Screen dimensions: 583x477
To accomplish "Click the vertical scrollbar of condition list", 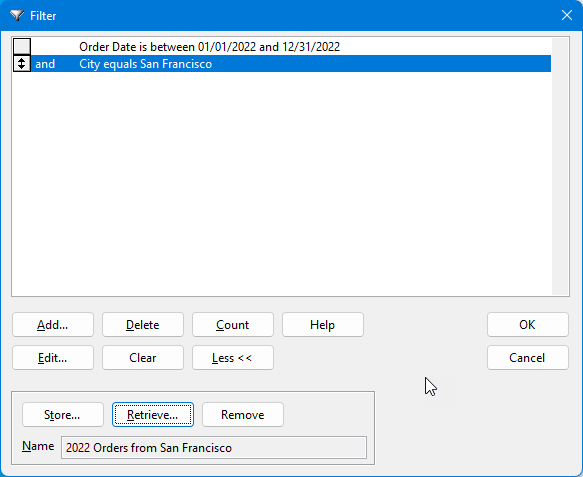I will [560, 166].
